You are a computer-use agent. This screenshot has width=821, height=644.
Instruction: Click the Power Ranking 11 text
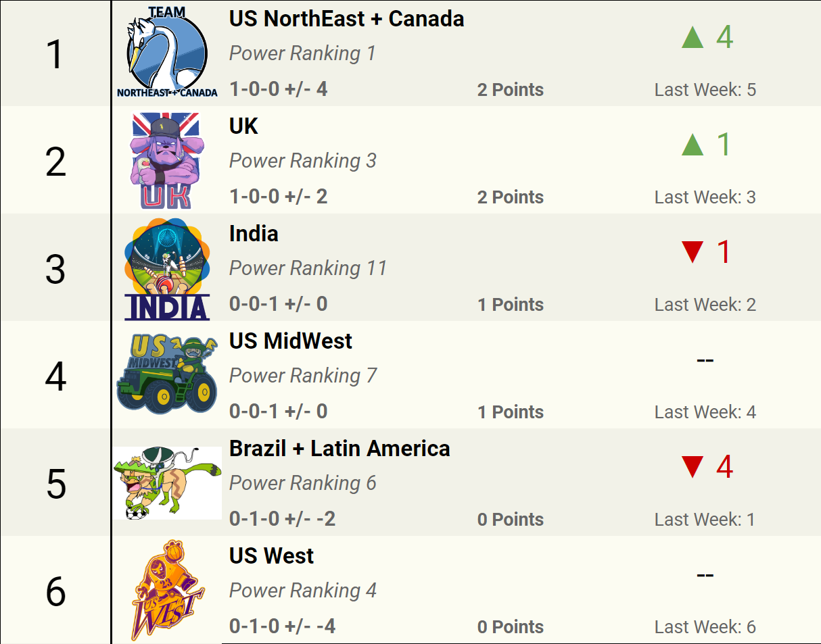point(308,268)
